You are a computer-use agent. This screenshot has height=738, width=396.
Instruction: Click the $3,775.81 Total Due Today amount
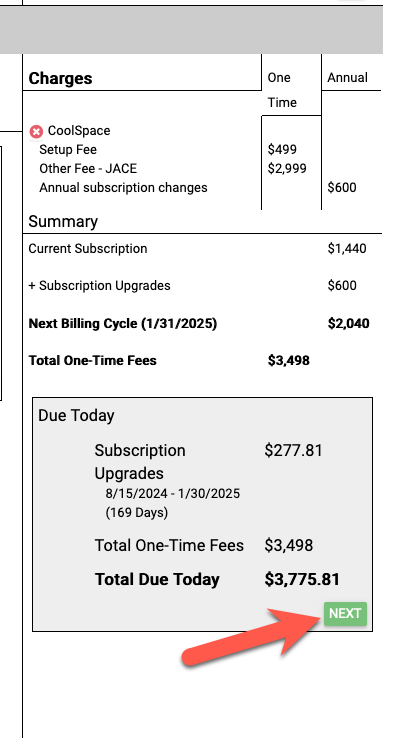[302, 579]
